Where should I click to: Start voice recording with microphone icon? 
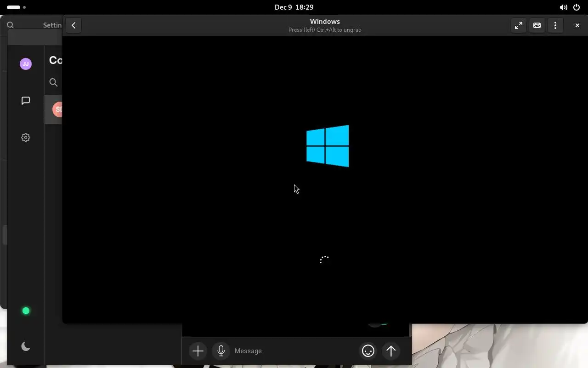[221, 351]
